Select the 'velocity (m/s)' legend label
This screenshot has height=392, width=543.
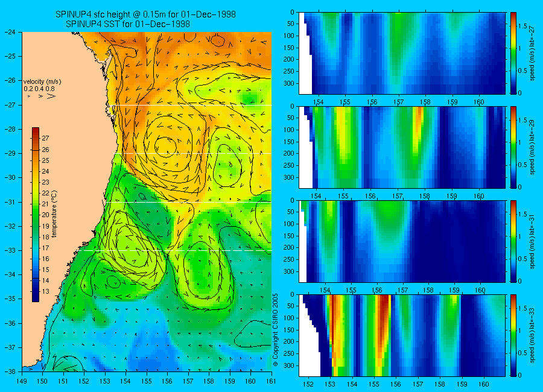[42, 82]
